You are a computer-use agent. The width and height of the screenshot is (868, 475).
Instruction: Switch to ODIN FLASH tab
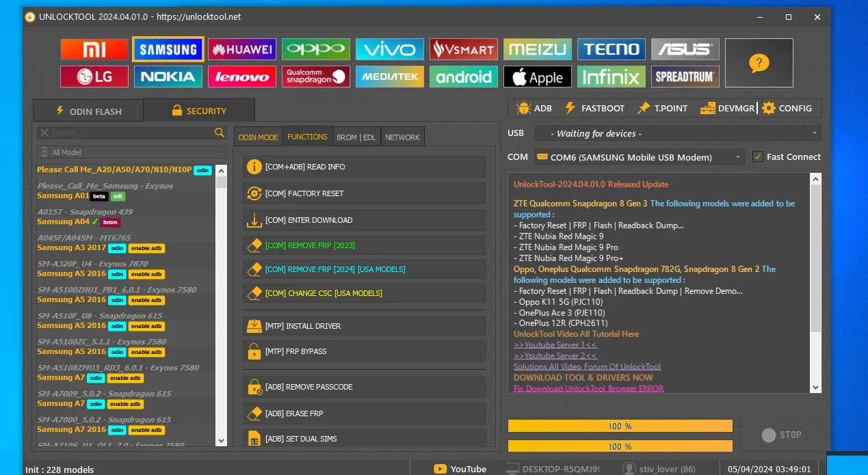coord(88,111)
